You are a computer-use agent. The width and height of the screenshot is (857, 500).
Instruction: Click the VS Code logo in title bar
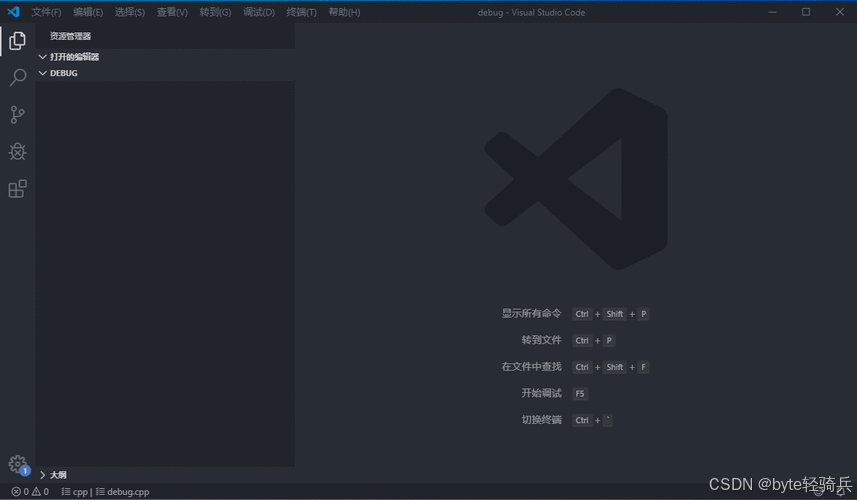click(13, 11)
